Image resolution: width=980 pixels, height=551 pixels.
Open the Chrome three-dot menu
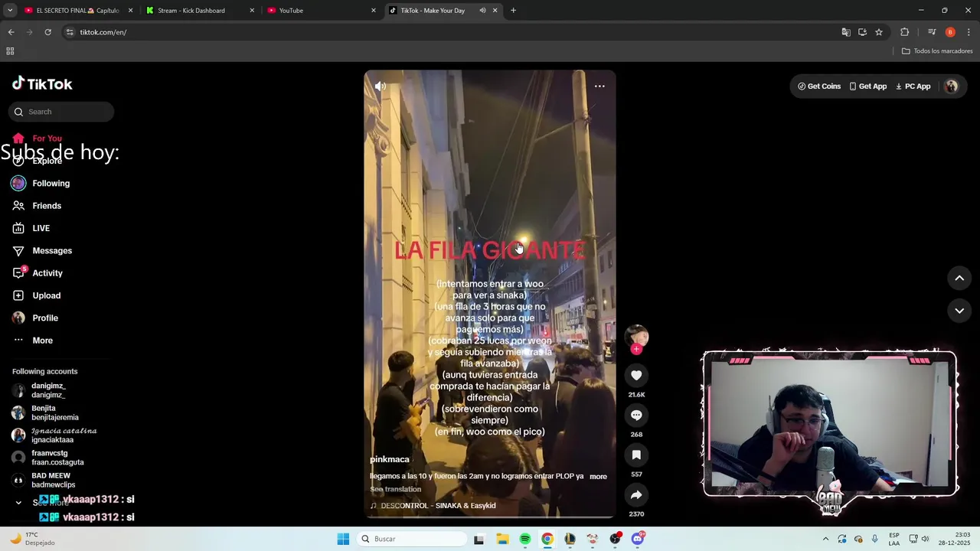tap(969, 32)
